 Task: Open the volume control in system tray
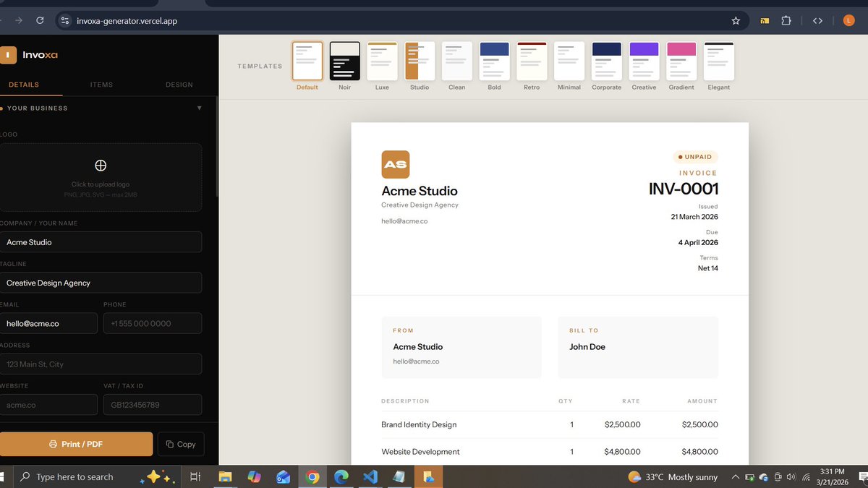pos(791,477)
